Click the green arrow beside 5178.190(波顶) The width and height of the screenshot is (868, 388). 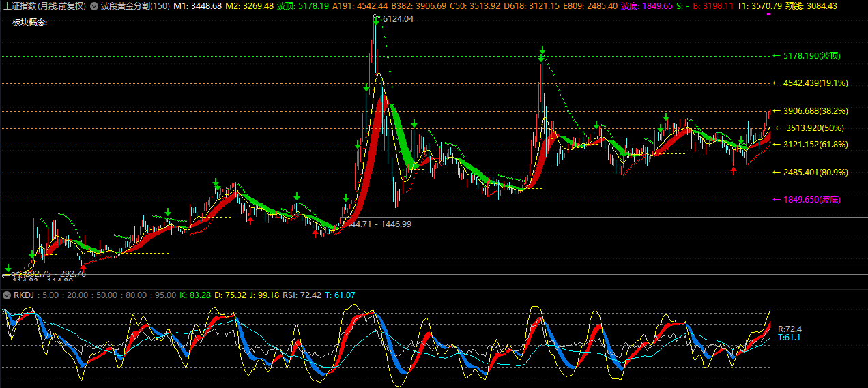coord(777,56)
